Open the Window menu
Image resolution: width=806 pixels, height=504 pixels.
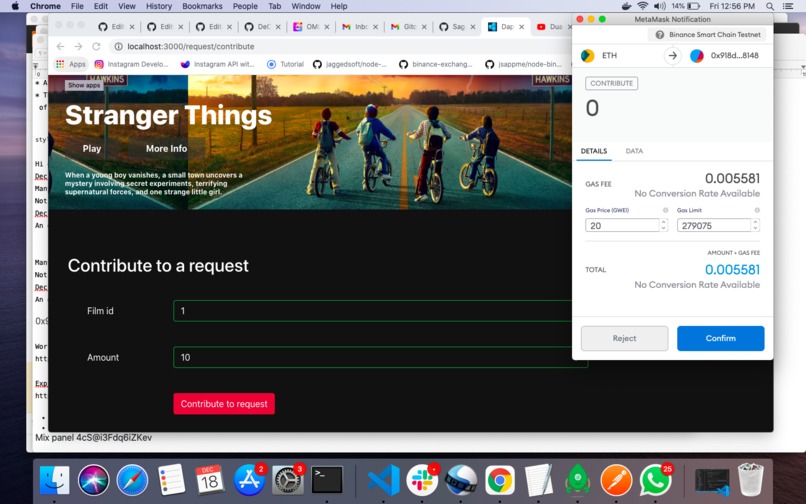306,6
